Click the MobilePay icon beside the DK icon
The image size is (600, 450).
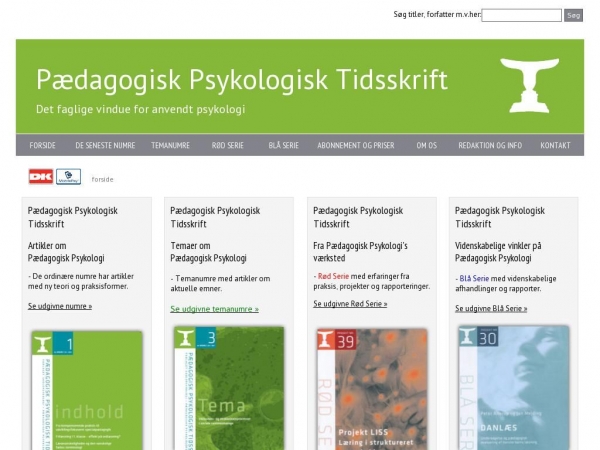(x=68, y=177)
